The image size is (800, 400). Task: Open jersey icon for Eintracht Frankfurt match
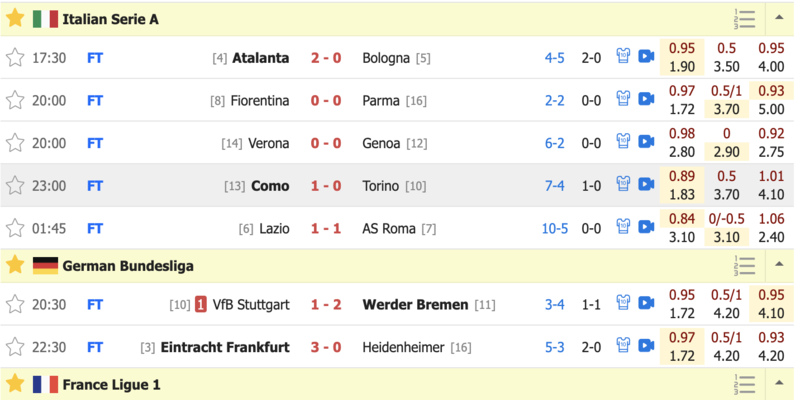(x=623, y=345)
